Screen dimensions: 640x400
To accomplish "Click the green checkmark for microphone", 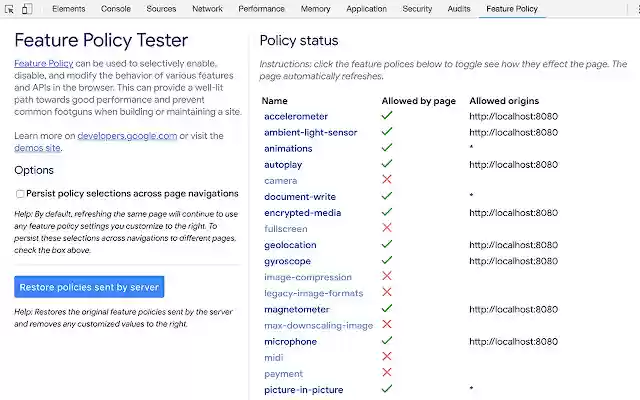I will [387, 341].
